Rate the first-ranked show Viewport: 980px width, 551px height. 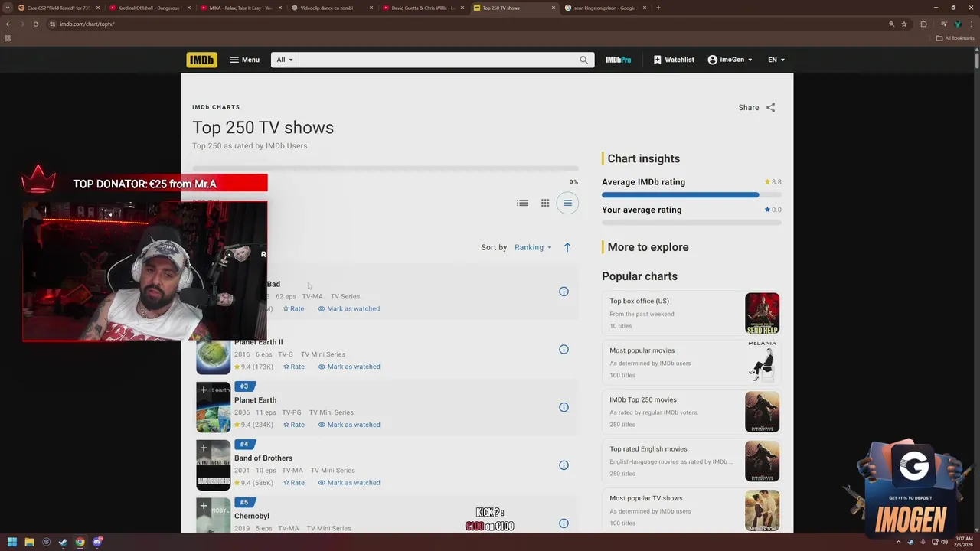(293, 308)
